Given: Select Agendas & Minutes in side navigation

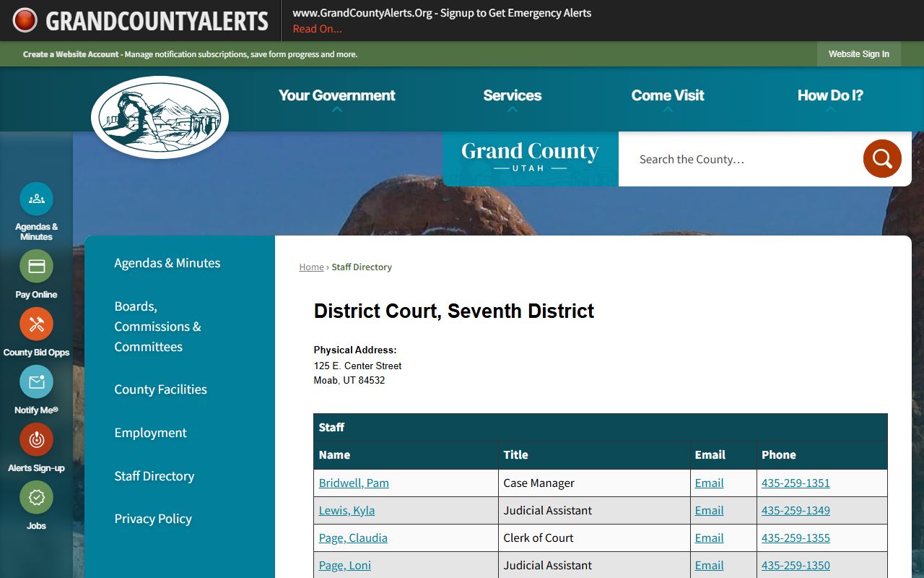Looking at the screenshot, I should [167, 263].
